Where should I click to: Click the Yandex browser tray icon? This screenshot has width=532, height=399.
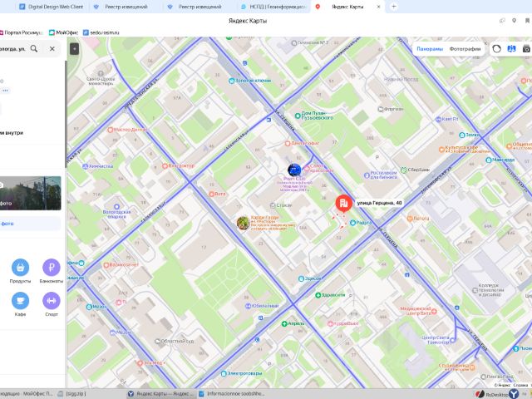514,393
